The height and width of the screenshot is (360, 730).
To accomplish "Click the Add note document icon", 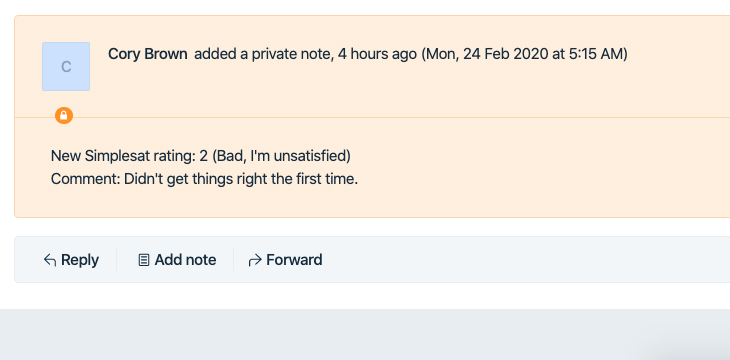I will click(144, 260).
